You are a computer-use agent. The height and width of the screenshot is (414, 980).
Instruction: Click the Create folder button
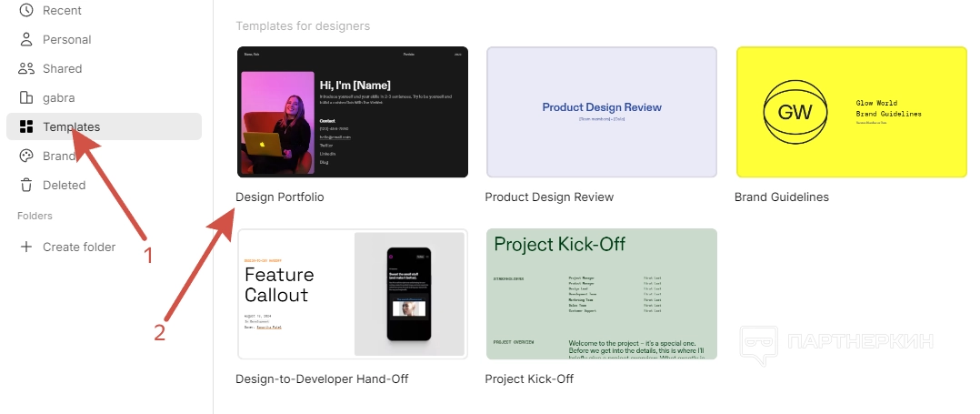[x=78, y=247]
